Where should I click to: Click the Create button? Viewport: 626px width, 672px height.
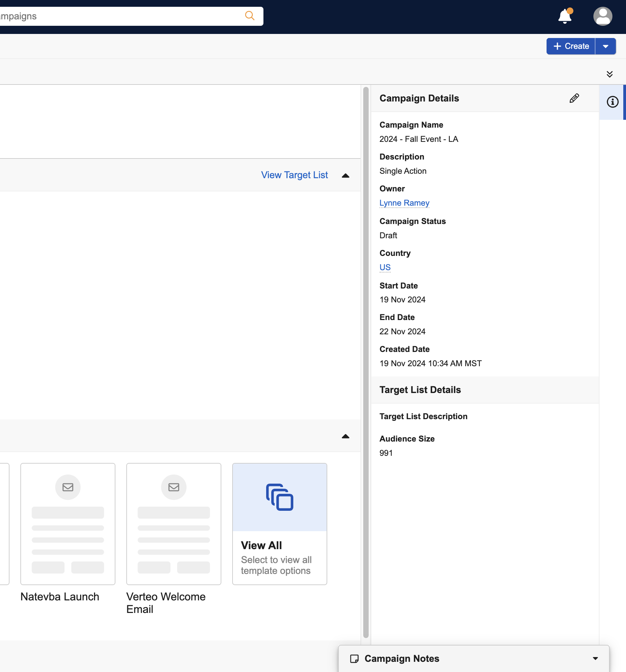[571, 46]
